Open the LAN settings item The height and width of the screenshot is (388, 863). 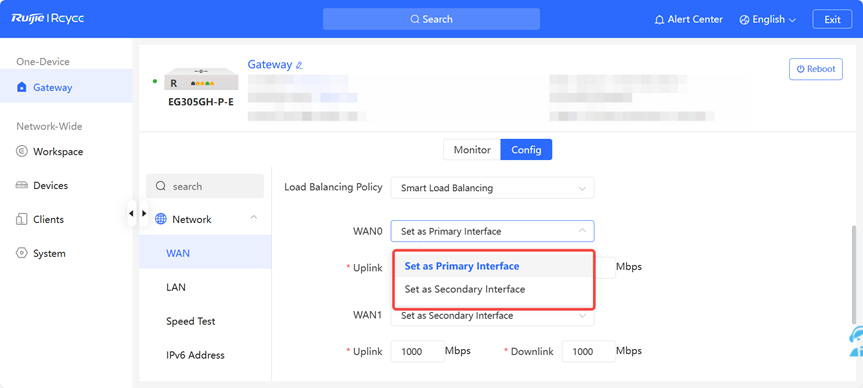pyautogui.click(x=205, y=287)
